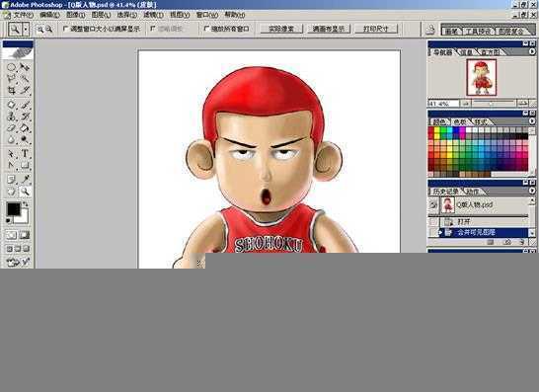Open the Filter (滤镜) menu

pyautogui.click(x=154, y=15)
